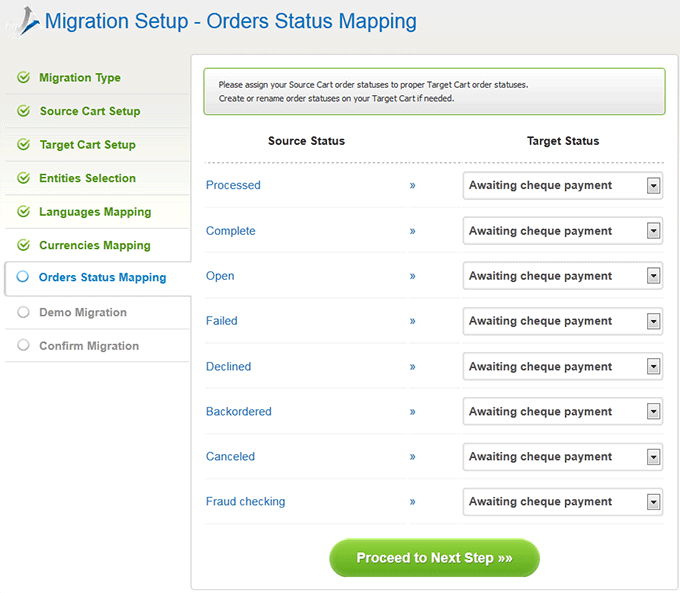Image resolution: width=680 pixels, height=593 pixels.
Task: Click the green checkmark next to Migration Type
Action: (23, 77)
